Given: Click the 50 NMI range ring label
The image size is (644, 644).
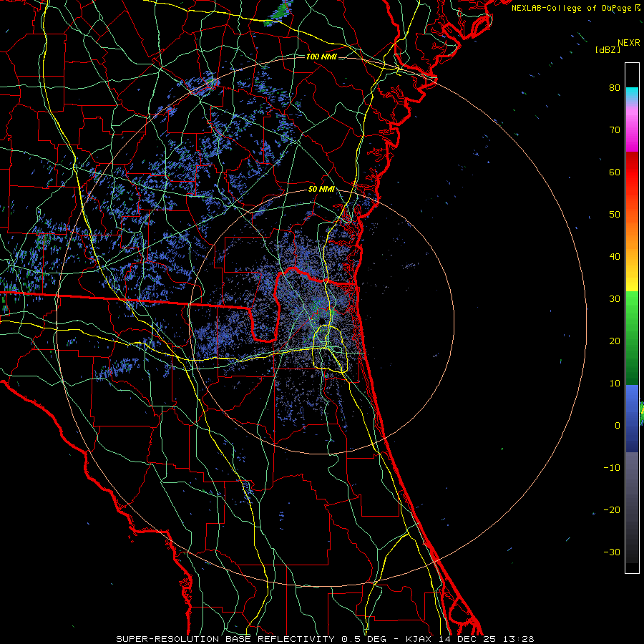Looking at the screenshot, I should point(321,190).
